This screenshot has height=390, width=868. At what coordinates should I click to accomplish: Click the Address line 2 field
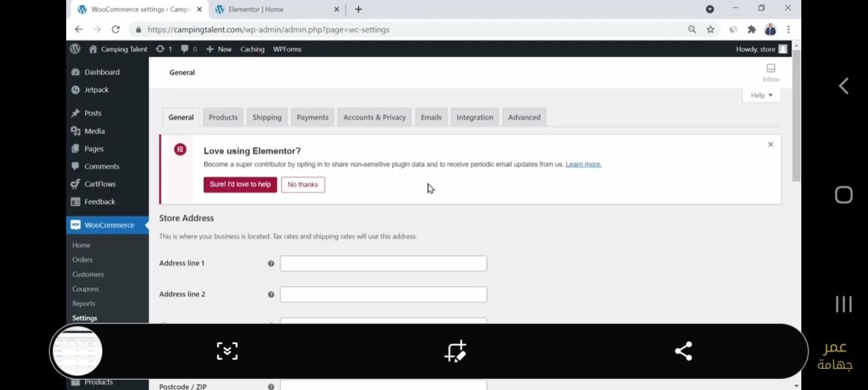click(x=384, y=294)
